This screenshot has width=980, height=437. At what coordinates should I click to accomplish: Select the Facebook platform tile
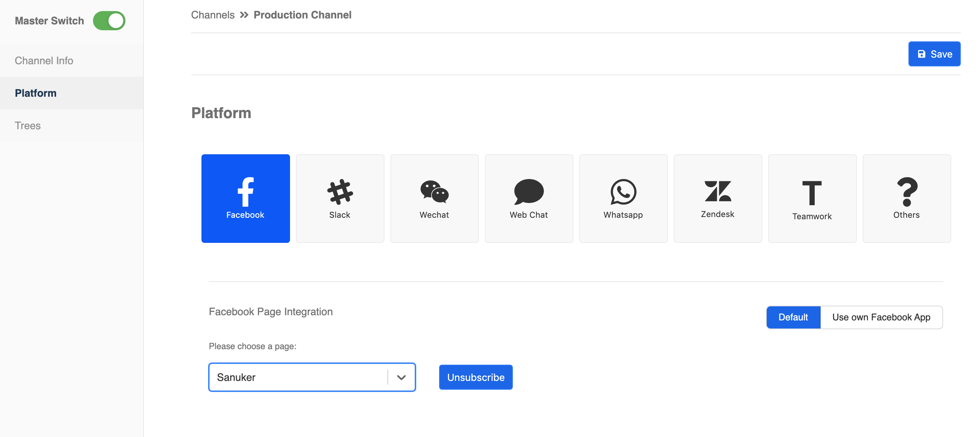click(245, 198)
